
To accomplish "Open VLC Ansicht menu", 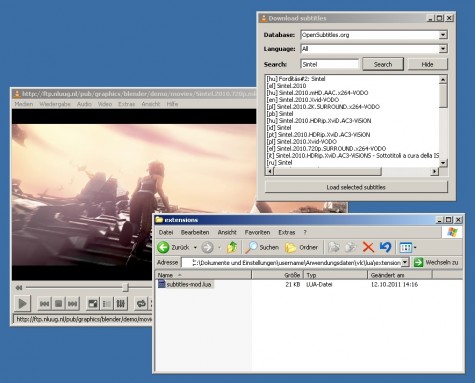I will (151, 104).
